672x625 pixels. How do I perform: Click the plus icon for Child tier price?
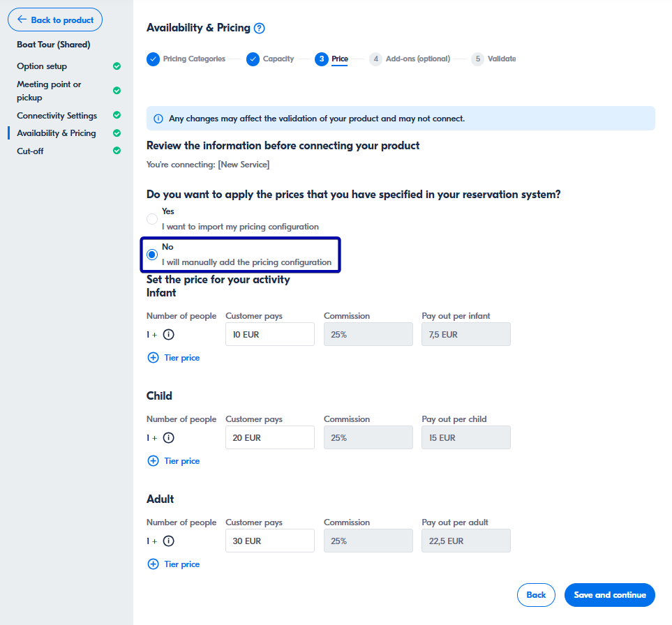click(x=154, y=461)
